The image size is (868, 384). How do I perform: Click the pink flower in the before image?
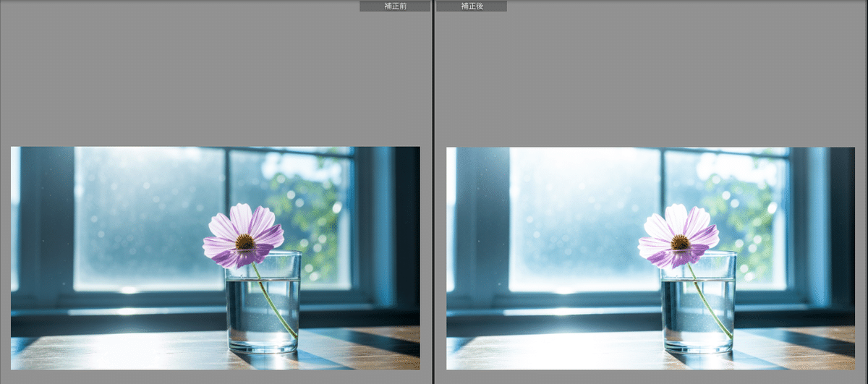(x=244, y=236)
